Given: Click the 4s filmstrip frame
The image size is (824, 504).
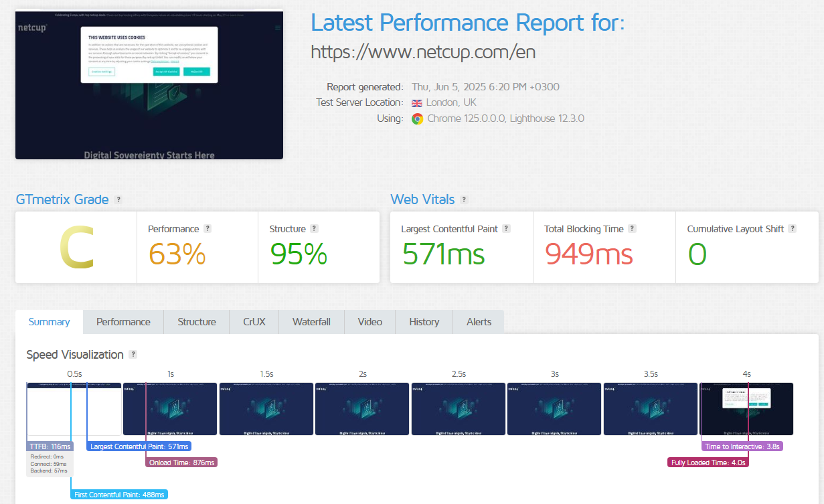Looking at the screenshot, I should click(746, 409).
